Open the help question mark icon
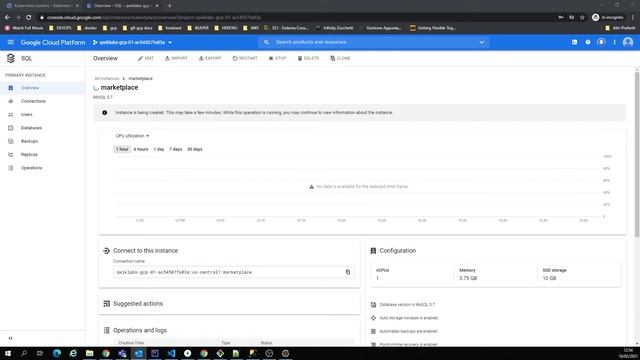The height and width of the screenshot is (360, 640). coord(588,42)
